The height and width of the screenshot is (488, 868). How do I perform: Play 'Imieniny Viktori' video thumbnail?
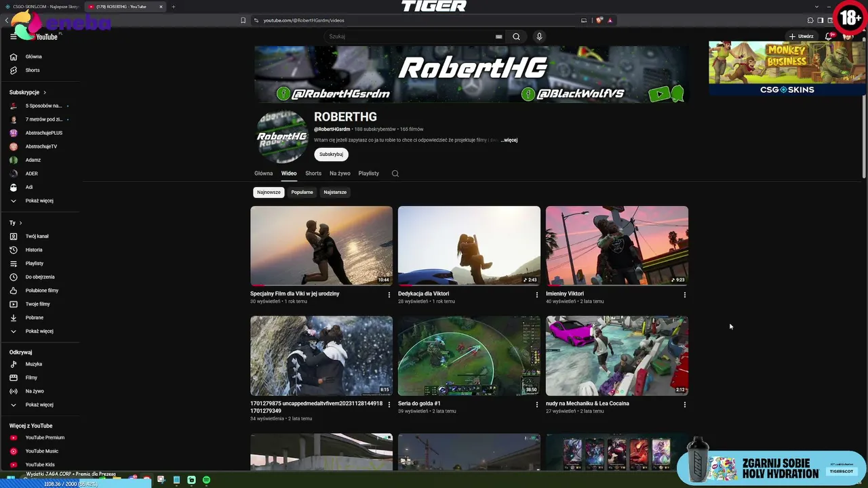[x=617, y=246]
